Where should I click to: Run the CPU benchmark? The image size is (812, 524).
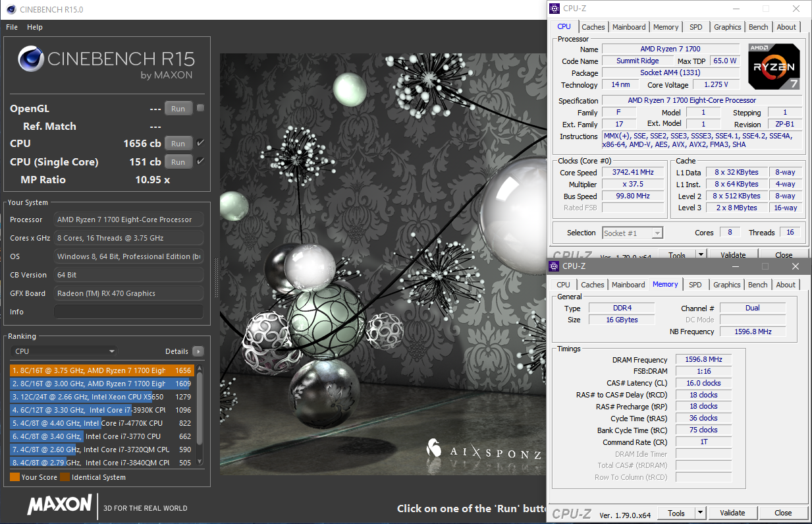click(178, 143)
